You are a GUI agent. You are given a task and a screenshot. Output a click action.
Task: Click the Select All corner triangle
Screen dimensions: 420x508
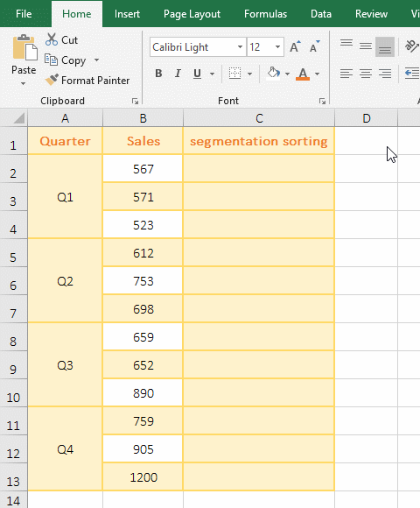click(18, 118)
